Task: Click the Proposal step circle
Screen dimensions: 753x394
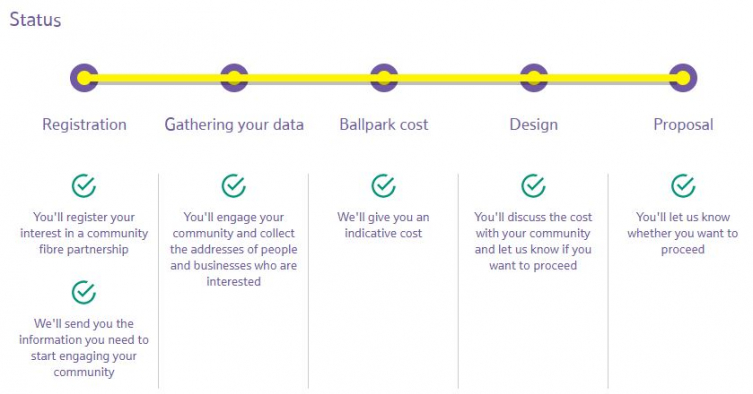Action: point(683,78)
